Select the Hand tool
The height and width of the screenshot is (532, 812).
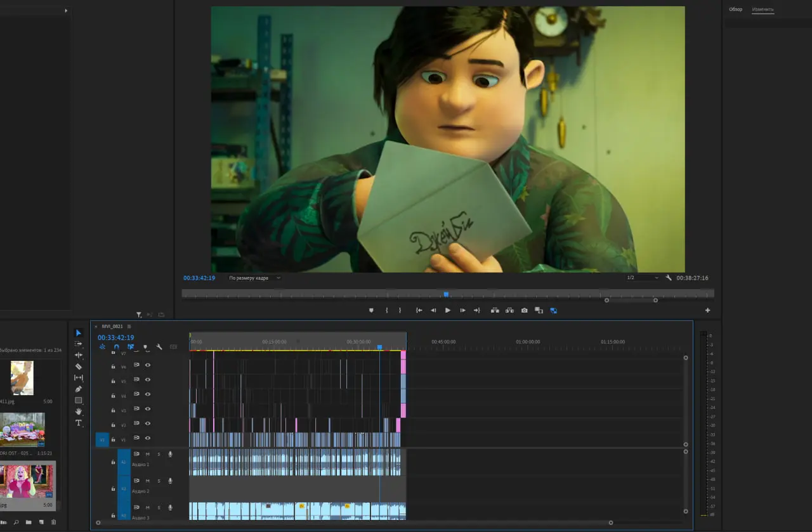tap(79, 412)
